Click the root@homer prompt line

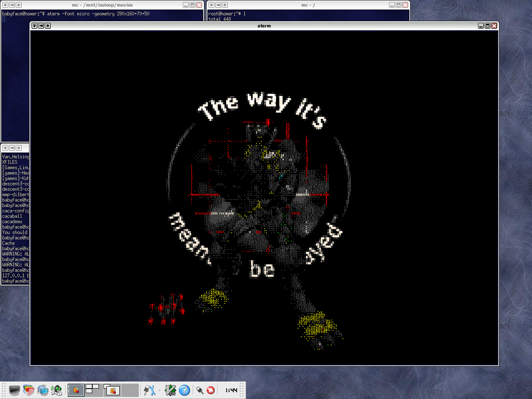(x=227, y=14)
